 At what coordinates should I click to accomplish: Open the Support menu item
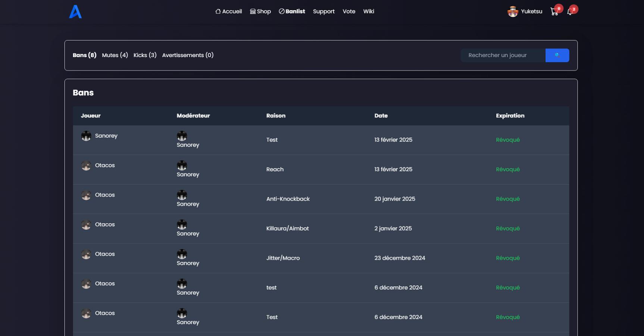(323, 12)
